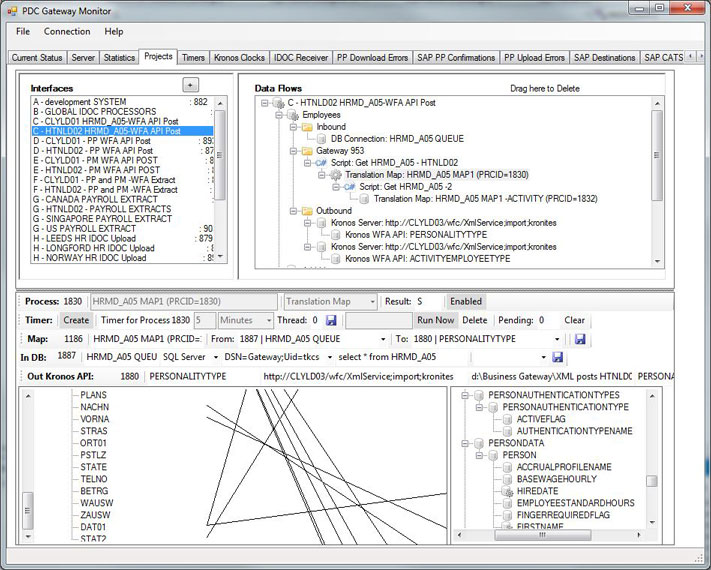Collapse the Gateway 953 tree node

coord(294,151)
